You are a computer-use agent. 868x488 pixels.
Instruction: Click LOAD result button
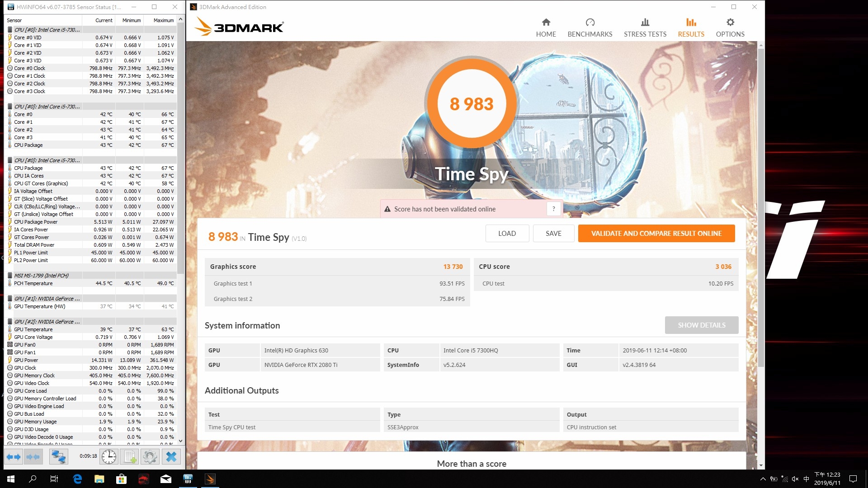click(507, 234)
